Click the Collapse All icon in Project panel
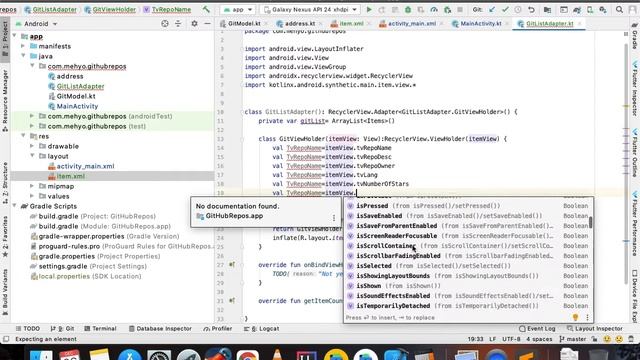The height and width of the screenshot is (360, 640). [178, 24]
